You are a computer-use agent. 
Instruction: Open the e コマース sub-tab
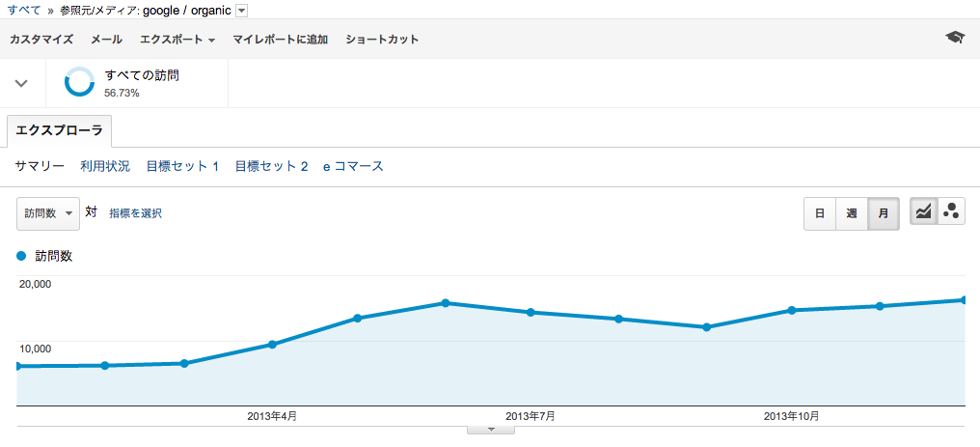click(353, 166)
